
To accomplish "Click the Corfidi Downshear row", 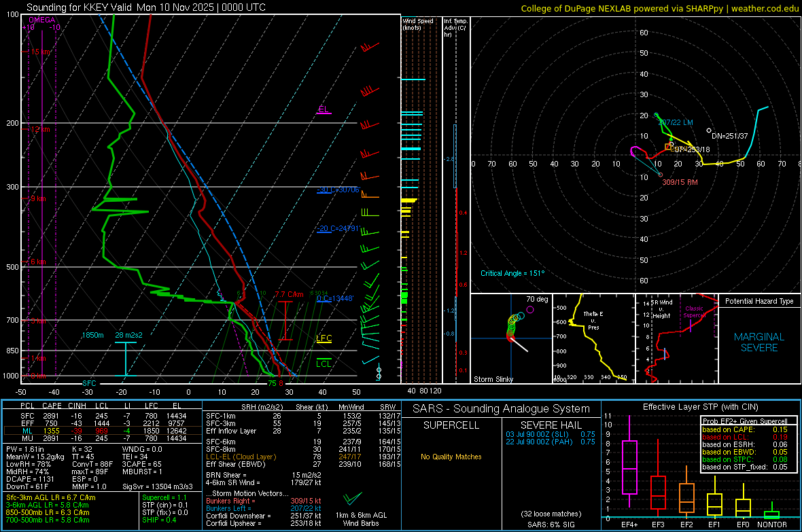I will point(264,516).
